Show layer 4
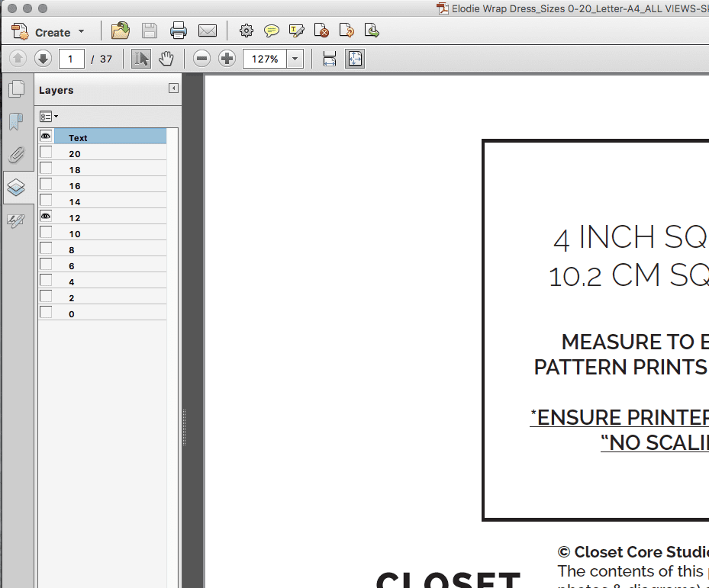The image size is (709, 588). 46,280
